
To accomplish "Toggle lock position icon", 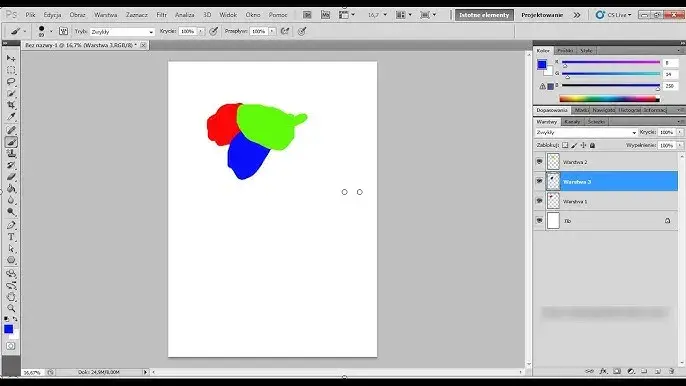I will pyautogui.click(x=583, y=145).
